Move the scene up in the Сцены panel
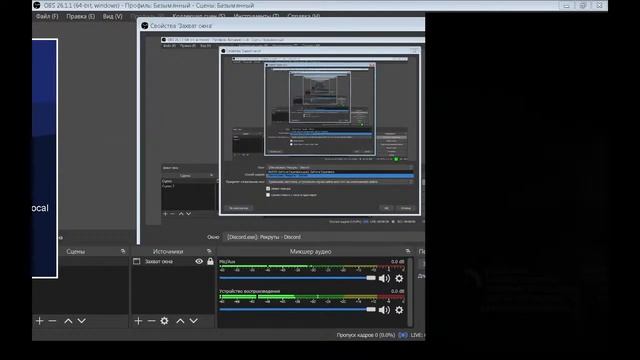 pos(68,321)
